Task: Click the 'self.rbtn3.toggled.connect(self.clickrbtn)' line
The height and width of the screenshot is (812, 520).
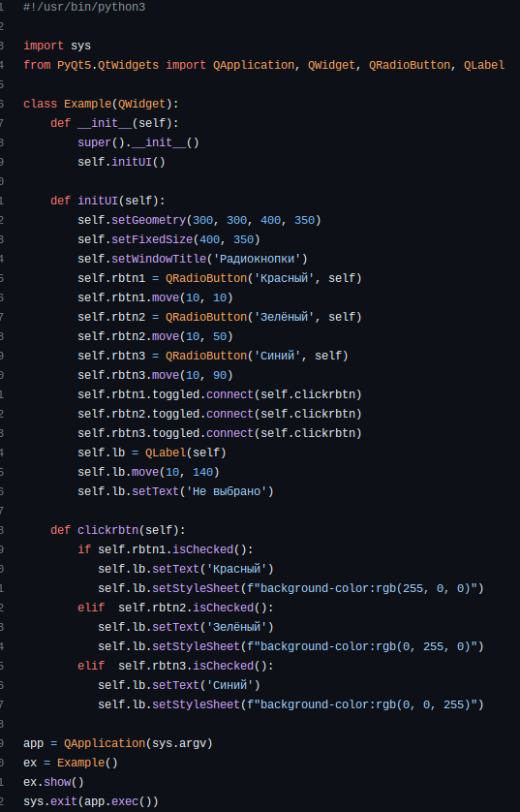Action: point(220,433)
